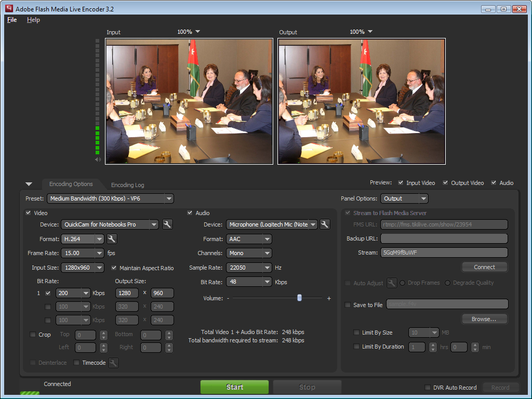Open audio Device Microphone dropdown
Viewport: 532px width, 399px height.
(x=272, y=224)
